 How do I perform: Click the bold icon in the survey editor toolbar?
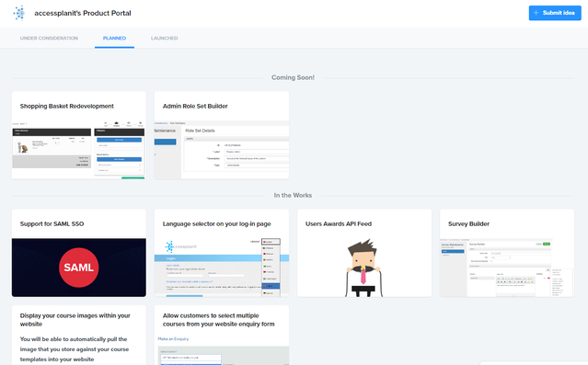pyautogui.click(x=503, y=278)
